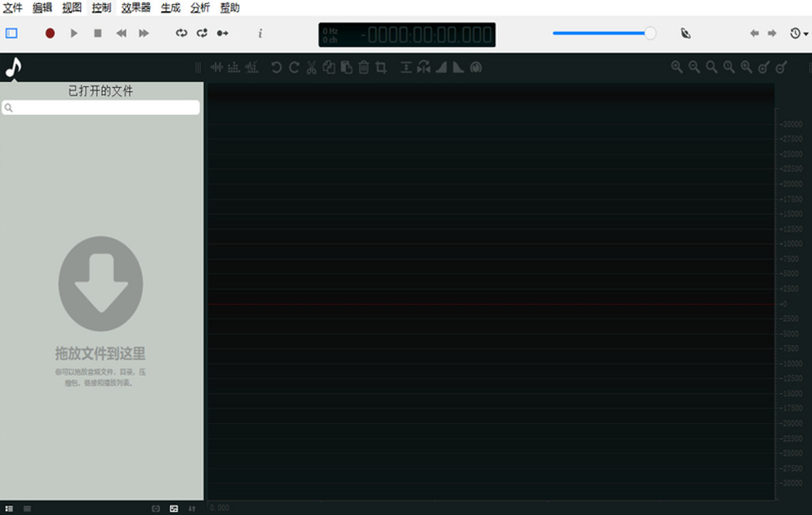Apply fade in effect

441,68
